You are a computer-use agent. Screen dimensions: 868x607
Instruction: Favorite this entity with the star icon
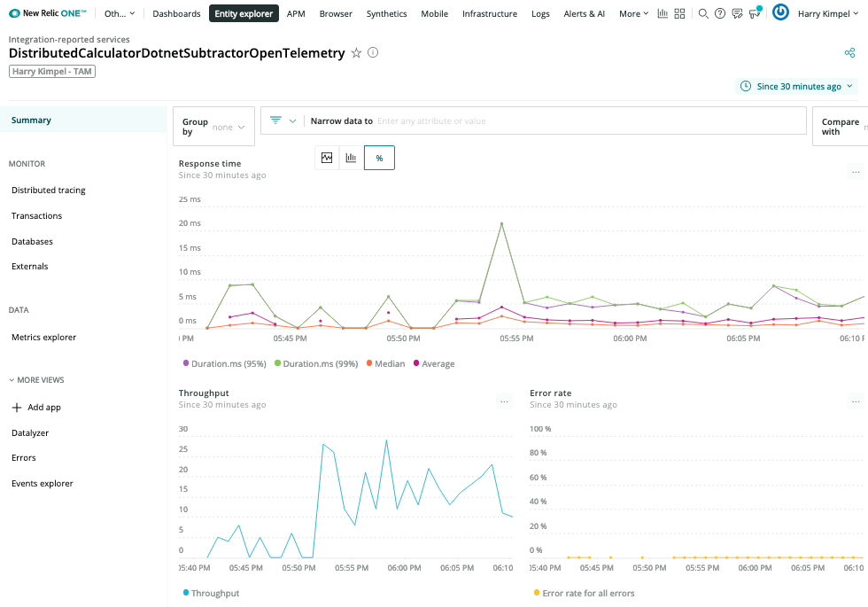[x=356, y=53]
